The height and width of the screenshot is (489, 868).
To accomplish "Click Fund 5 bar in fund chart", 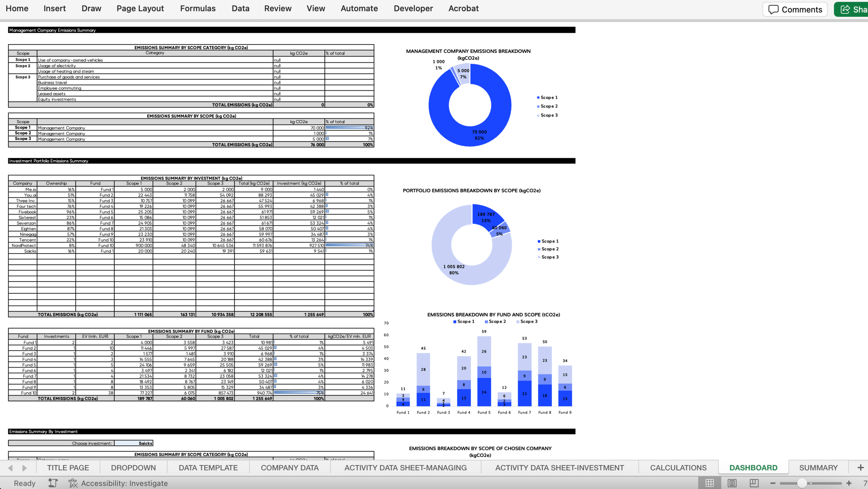I will pos(484,371).
